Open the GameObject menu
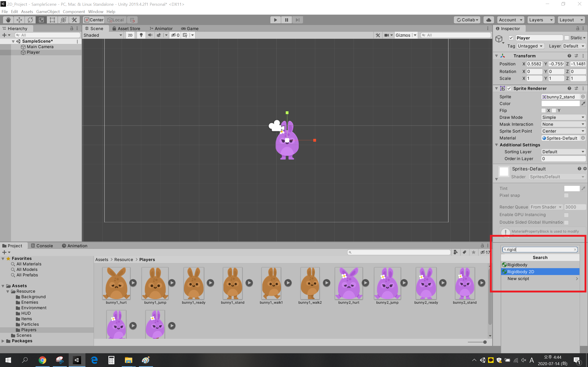Screen dimensions: 588x367 point(48,12)
